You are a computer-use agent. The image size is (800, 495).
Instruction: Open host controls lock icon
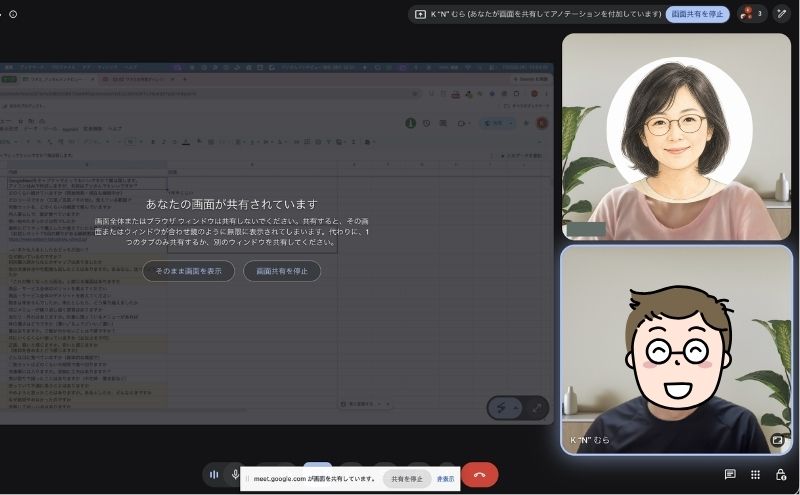(781, 475)
